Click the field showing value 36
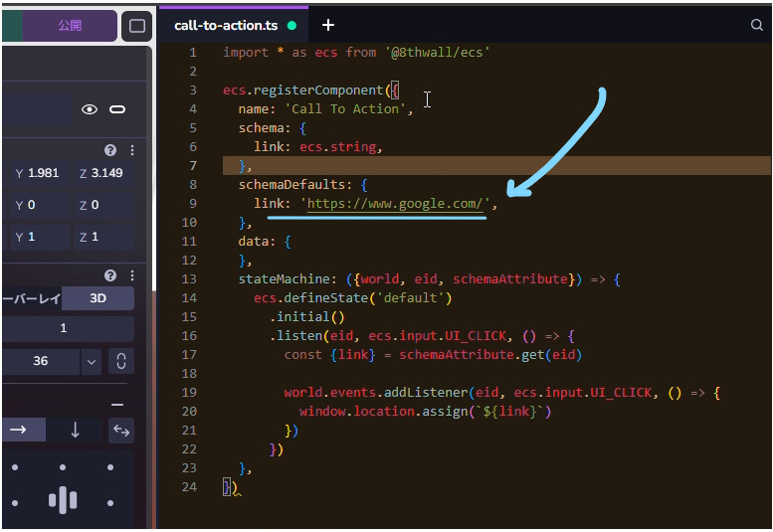 pyautogui.click(x=41, y=361)
